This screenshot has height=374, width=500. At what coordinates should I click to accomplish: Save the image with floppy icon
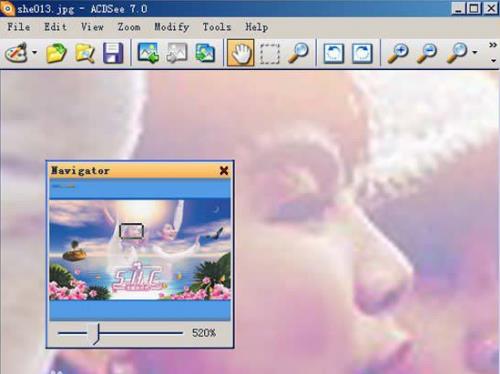click(113, 53)
